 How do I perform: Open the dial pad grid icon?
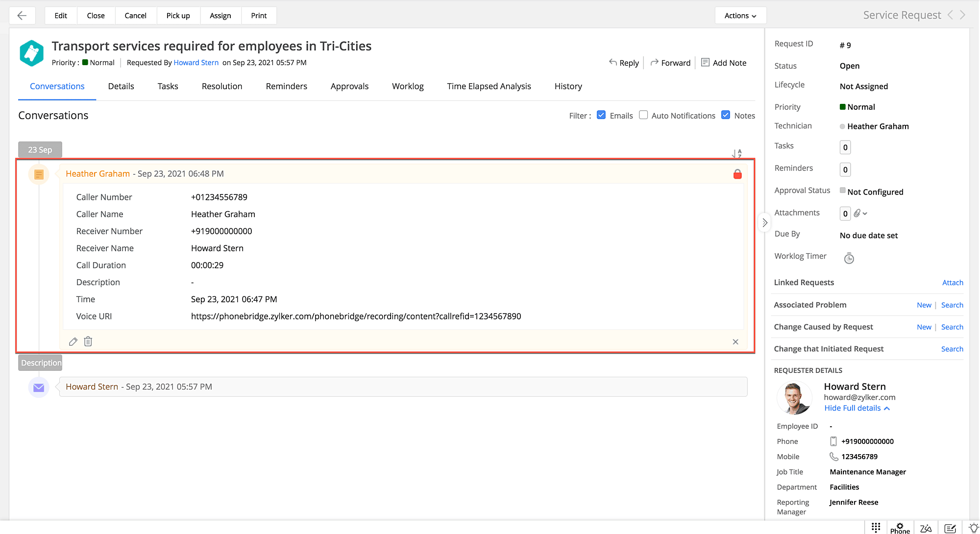pos(876,528)
